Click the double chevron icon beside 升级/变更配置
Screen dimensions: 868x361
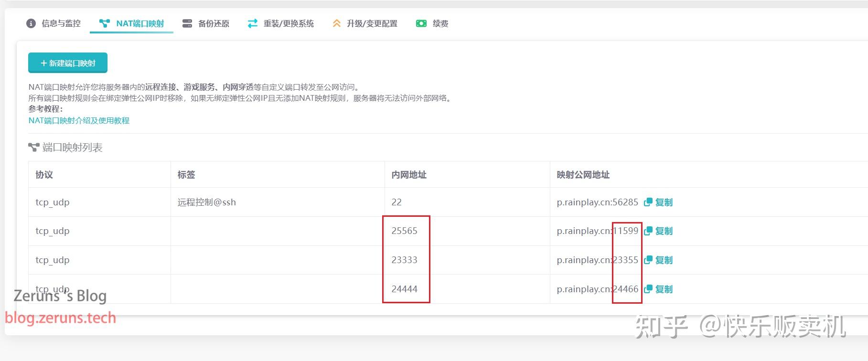[336, 23]
